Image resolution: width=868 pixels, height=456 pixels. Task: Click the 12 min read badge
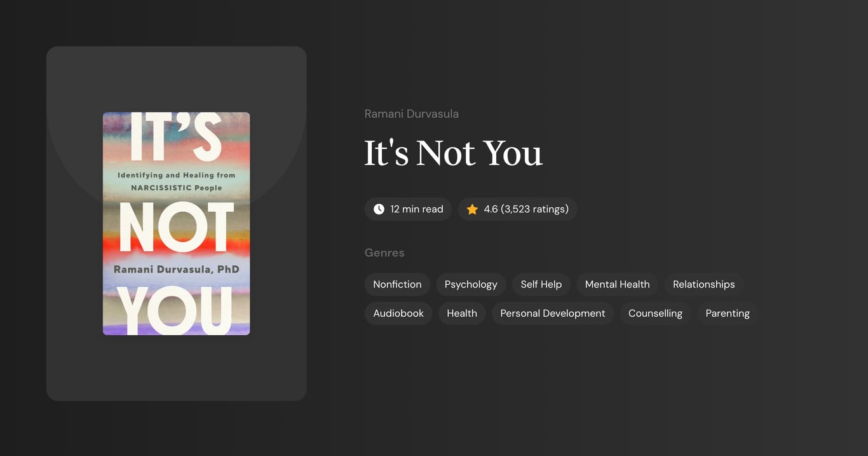[408, 209]
